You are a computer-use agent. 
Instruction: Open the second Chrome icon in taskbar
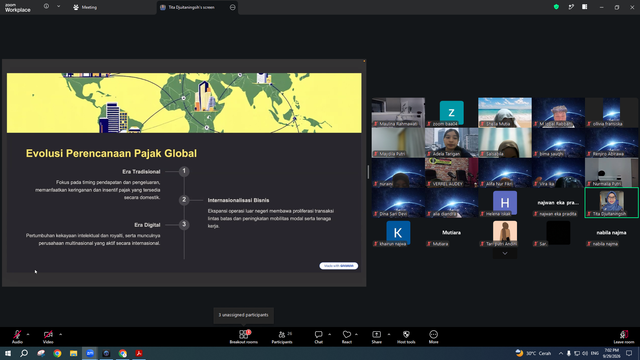pyautogui.click(x=122, y=353)
